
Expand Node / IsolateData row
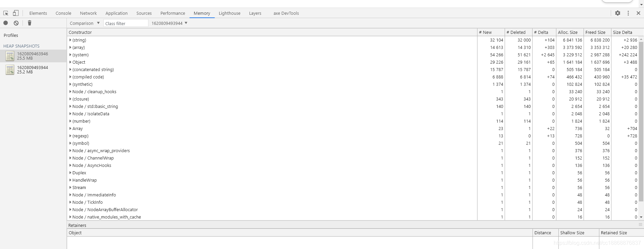[70, 114]
